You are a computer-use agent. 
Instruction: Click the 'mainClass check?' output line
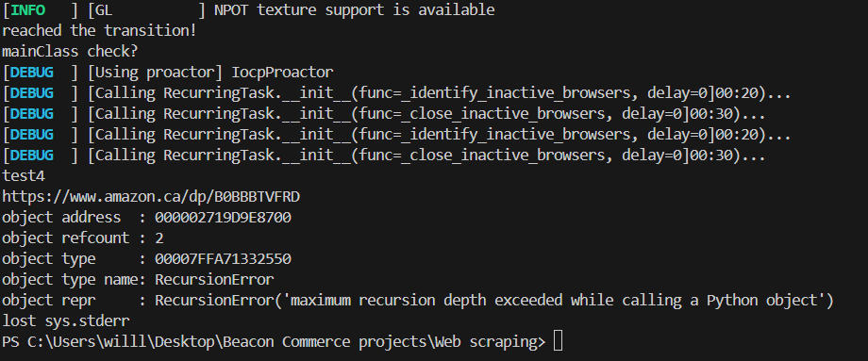70,52
